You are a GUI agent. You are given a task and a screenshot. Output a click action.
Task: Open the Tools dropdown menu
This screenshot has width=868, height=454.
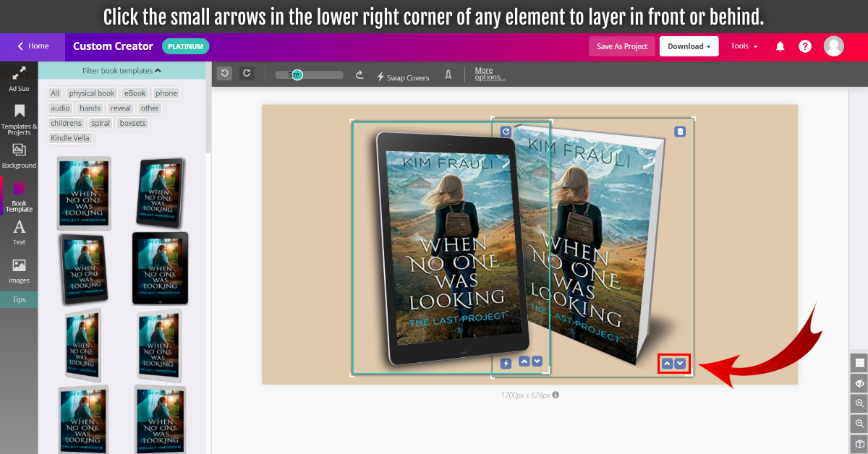click(x=744, y=46)
